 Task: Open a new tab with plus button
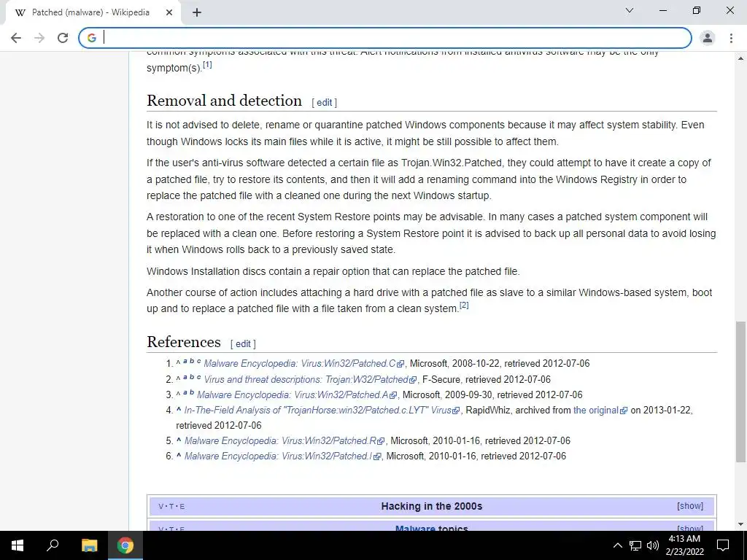pyautogui.click(x=197, y=13)
